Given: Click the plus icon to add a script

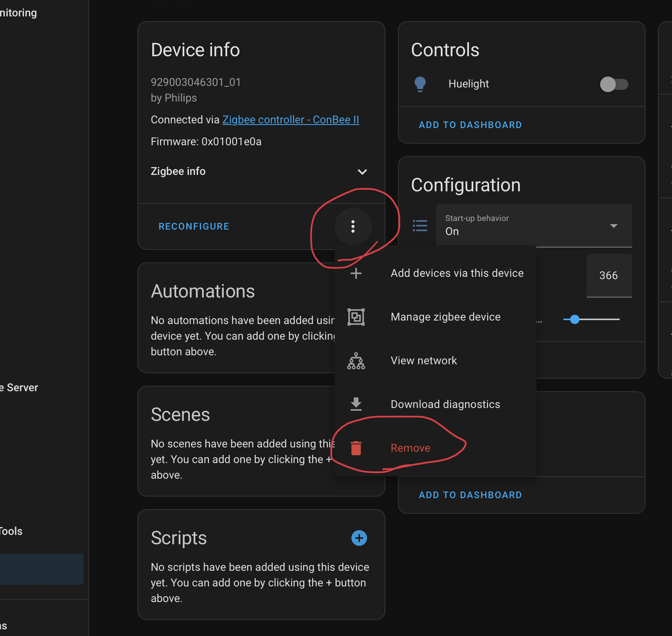Looking at the screenshot, I should coord(359,538).
